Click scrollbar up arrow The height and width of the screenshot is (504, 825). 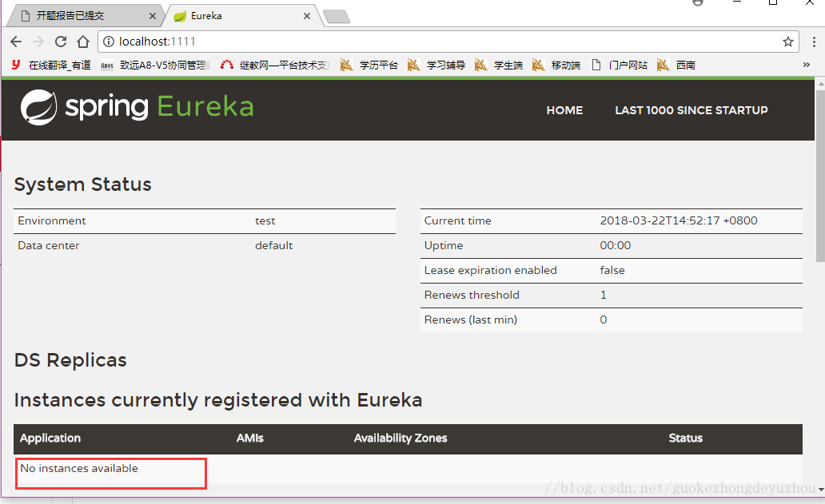pyautogui.click(x=820, y=83)
